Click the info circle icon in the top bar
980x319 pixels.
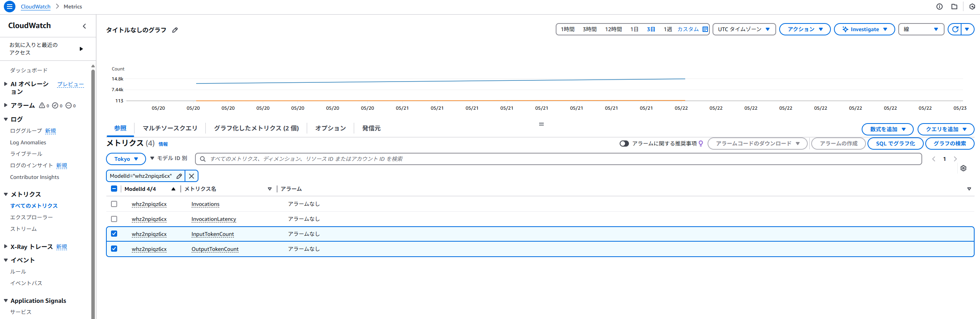click(x=940, y=7)
